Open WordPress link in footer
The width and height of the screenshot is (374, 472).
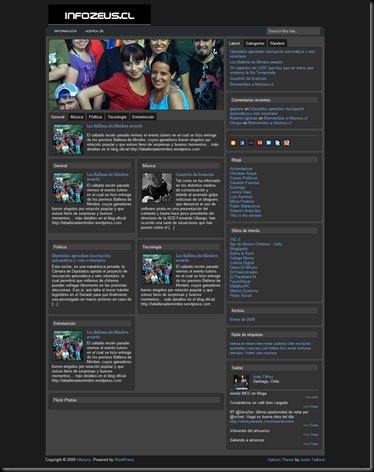coord(124,460)
